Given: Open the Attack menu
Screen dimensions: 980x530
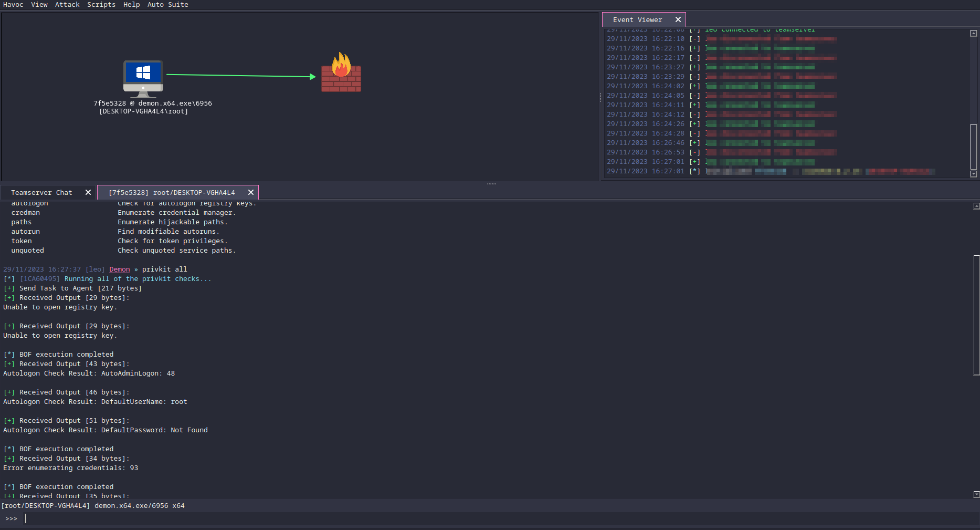Looking at the screenshot, I should tap(67, 5).
